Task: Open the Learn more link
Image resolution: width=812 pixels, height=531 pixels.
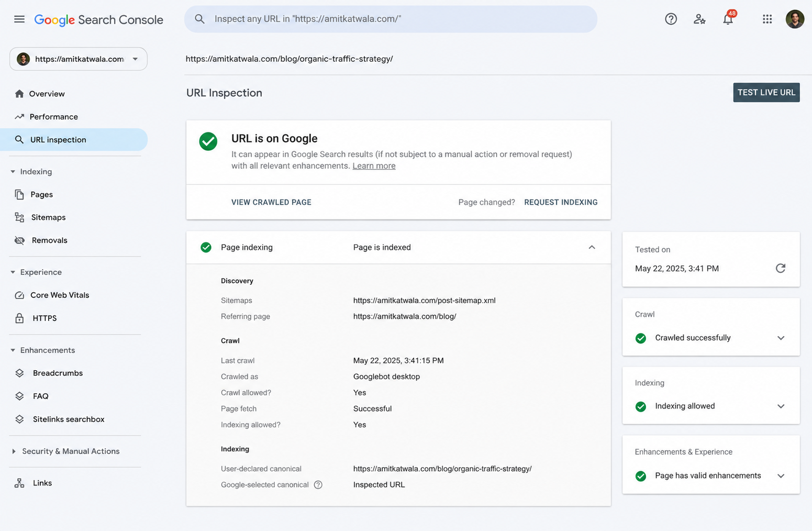Action: point(374,166)
